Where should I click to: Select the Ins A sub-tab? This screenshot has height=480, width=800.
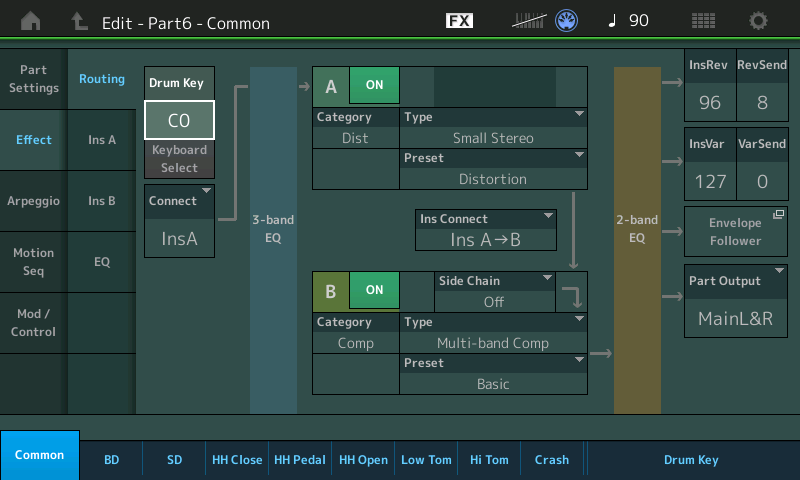pos(102,140)
